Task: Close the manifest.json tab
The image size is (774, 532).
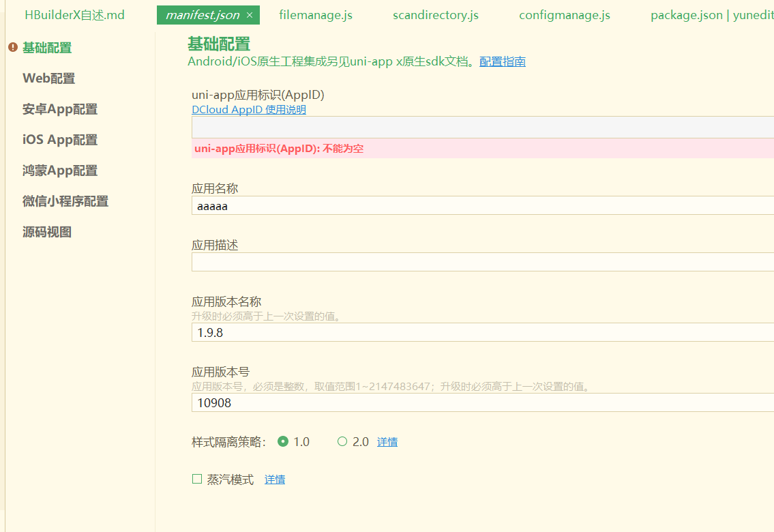Action: (x=250, y=15)
